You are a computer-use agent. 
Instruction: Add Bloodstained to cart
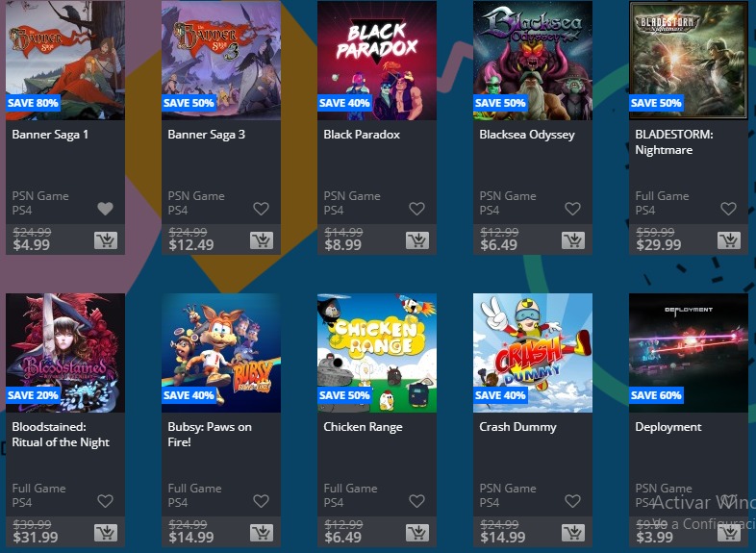point(106,532)
